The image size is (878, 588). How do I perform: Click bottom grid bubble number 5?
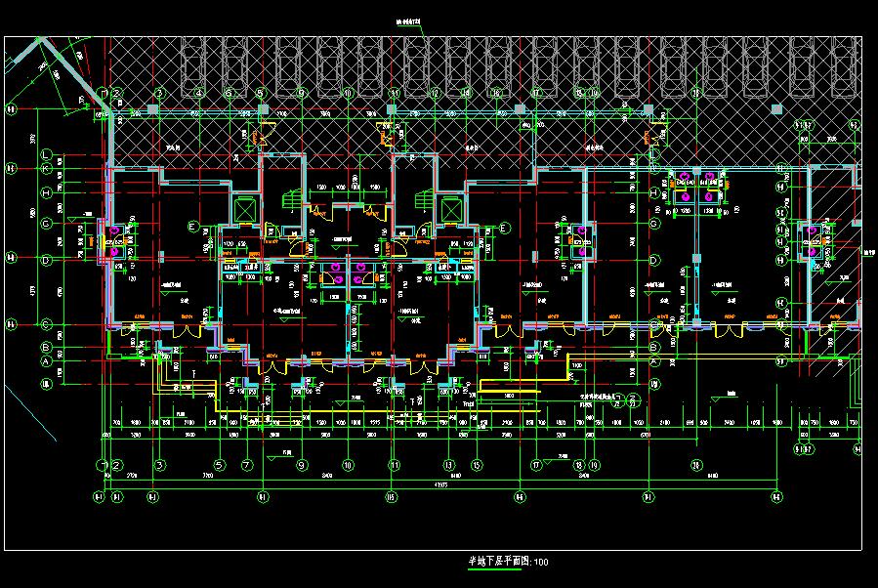[x=220, y=465]
